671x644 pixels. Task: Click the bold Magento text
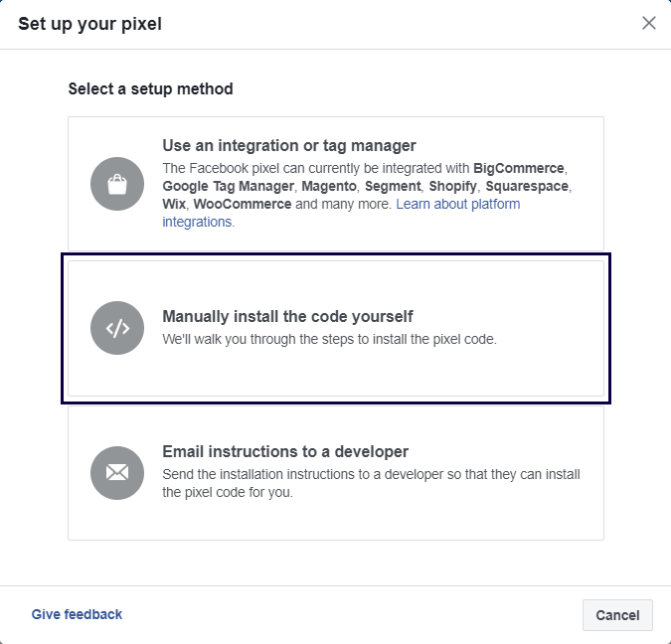pyautogui.click(x=329, y=186)
